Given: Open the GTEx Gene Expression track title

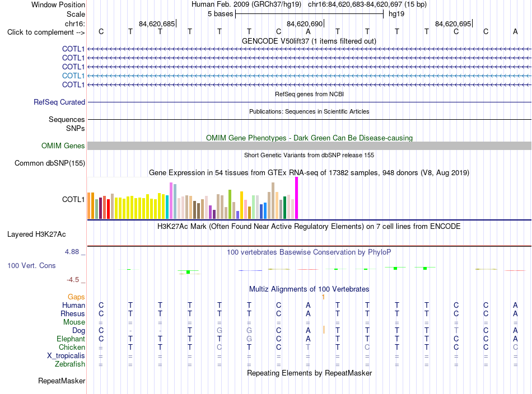Looking at the screenshot, I should pos(309,172).
